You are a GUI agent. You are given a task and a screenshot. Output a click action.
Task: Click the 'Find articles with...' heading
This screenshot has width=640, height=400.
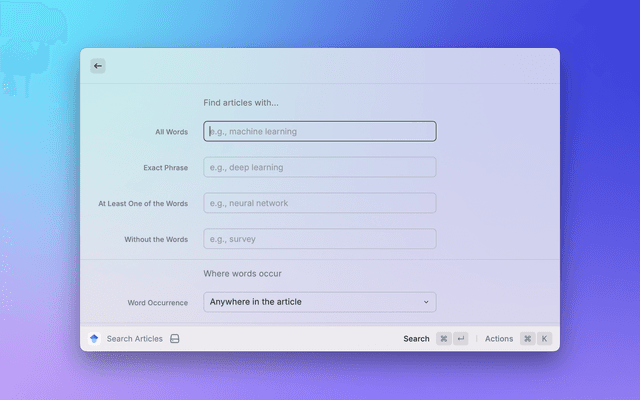[x=241, y=103]
